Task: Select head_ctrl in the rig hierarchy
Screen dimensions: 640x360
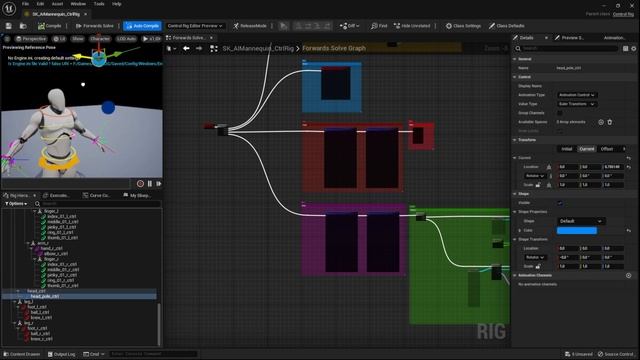Action: (36, 291)
